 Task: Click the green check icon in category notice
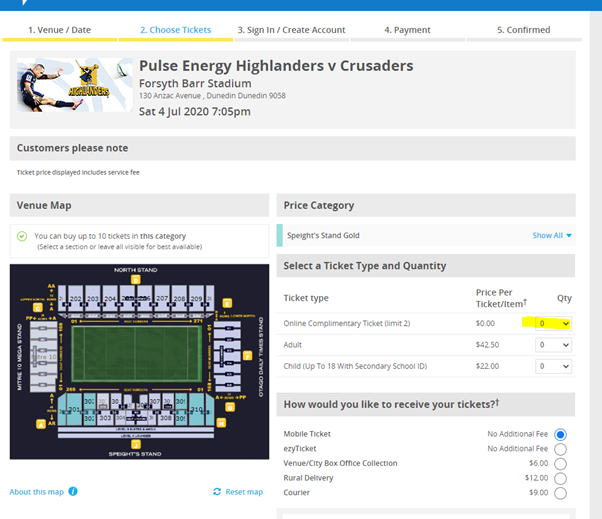click(22, 236)
